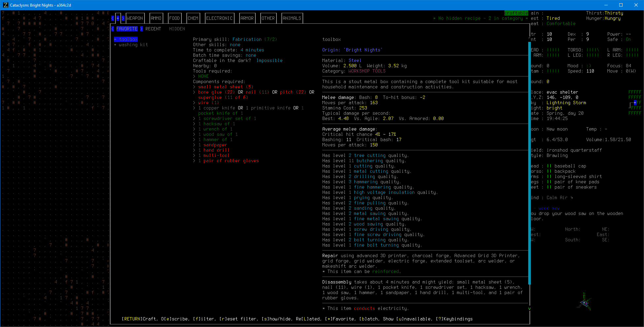Image resolution: width=644 pixels, height=327 pixels.
Task: Open the WEAPON crafting tab
Action: click(x=135, y=18)
